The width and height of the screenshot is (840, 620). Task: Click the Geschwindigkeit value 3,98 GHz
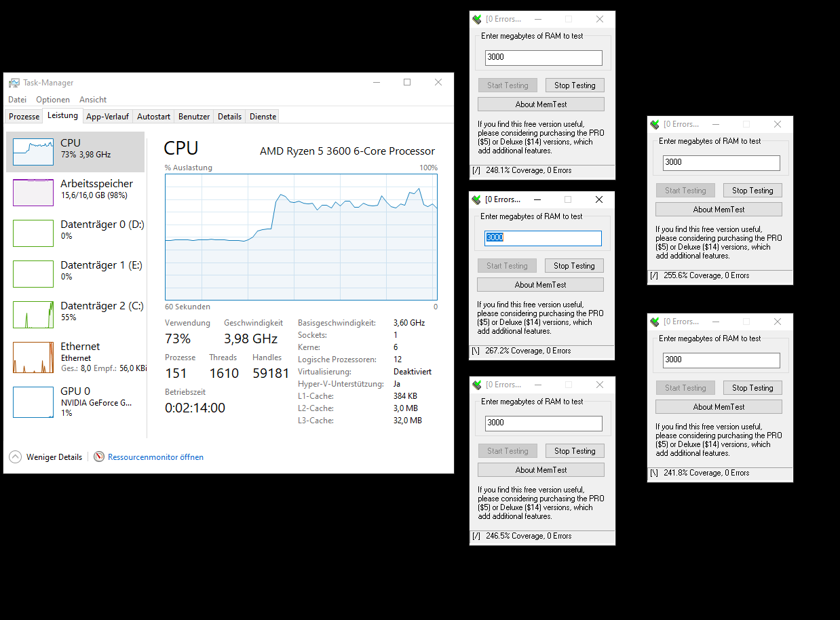[251, 338]
